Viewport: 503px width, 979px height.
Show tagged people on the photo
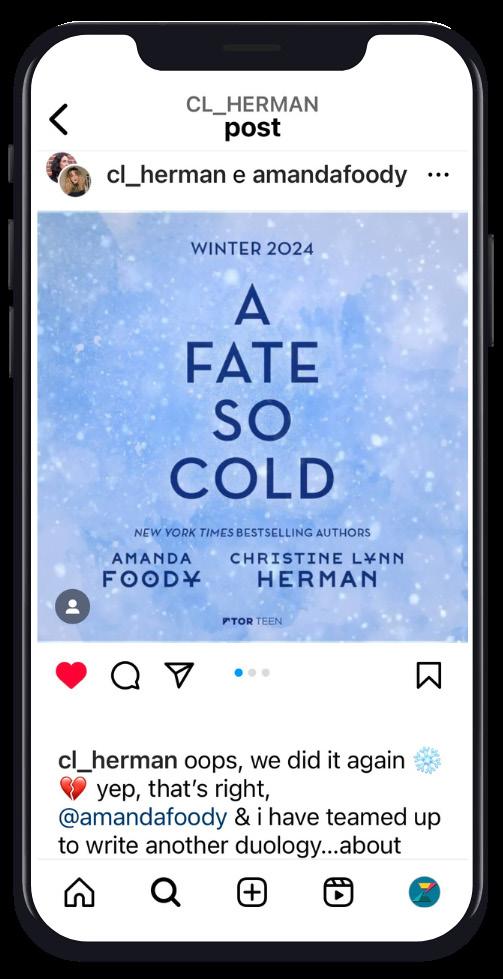(x=72, y=606)
